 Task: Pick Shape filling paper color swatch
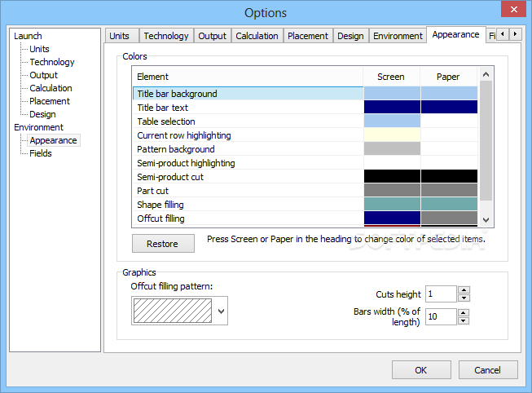(x=449, y=204)
